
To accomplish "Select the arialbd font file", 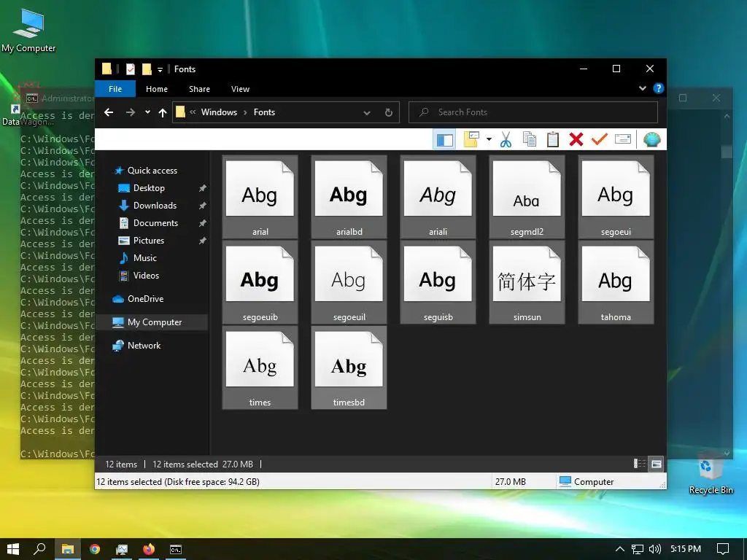I will [x=349, y=197].
